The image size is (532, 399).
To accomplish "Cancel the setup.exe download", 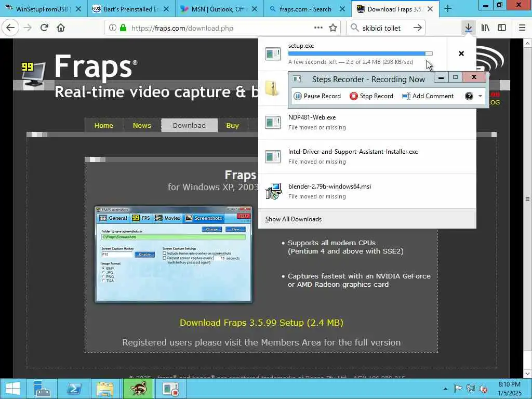I will click(x=461, y=54).
